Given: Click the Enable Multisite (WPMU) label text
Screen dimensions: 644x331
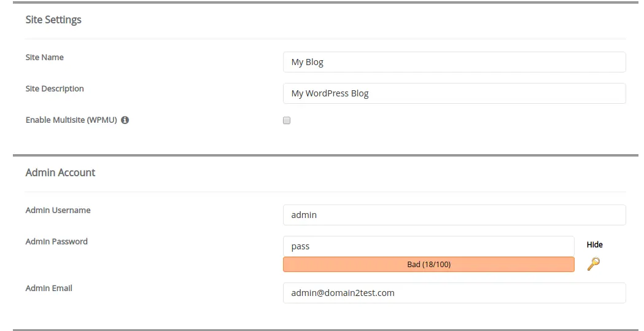Looking at the screenshot, I should [71, 120].
